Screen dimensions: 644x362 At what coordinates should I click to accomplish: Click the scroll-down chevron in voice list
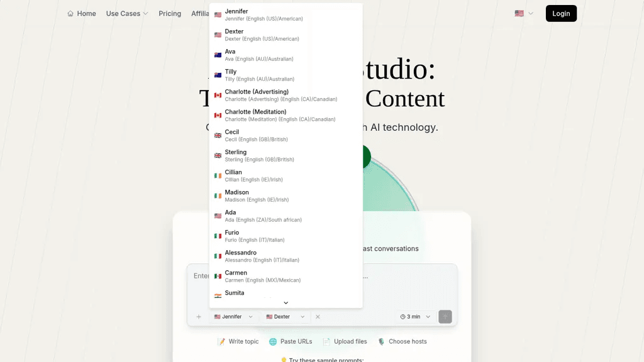(286, 303)
